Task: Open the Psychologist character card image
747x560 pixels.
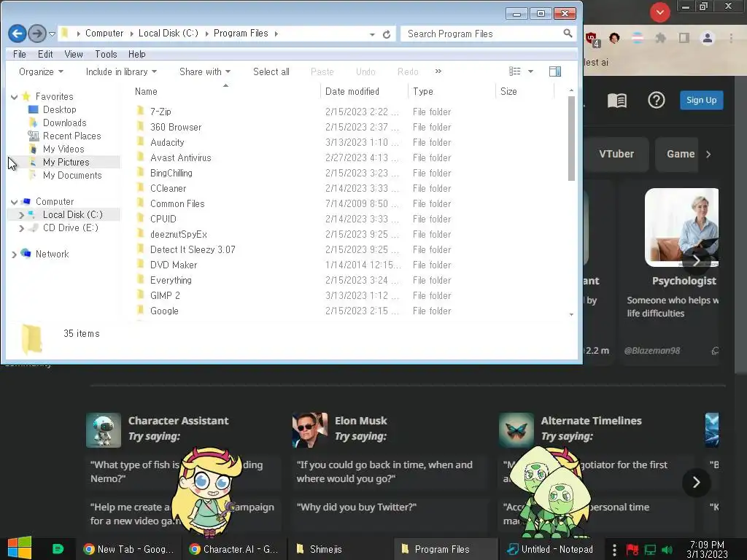Action: 681,227
